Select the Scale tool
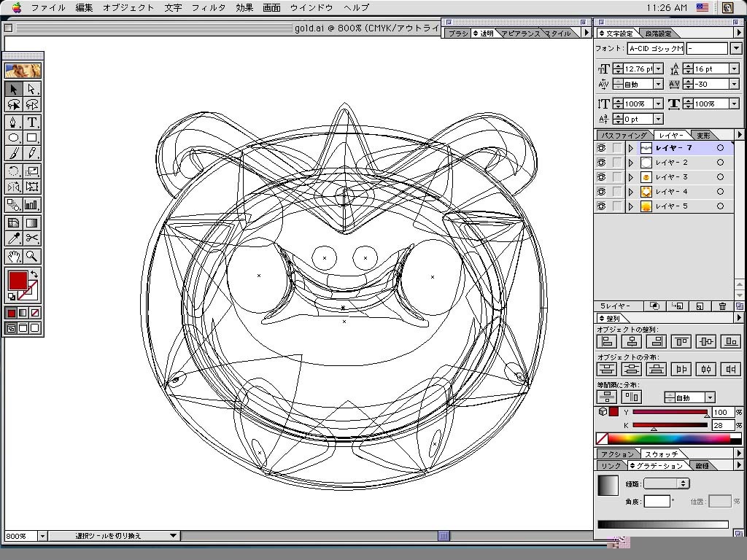This screenshot has height=560, width=747. click(x=31, y=171)
